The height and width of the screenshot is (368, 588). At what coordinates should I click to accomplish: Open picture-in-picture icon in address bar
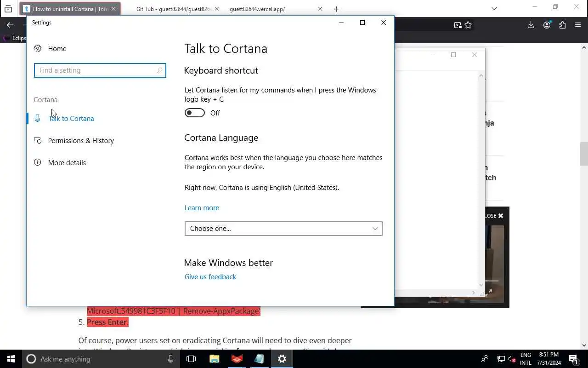[458, 25]
